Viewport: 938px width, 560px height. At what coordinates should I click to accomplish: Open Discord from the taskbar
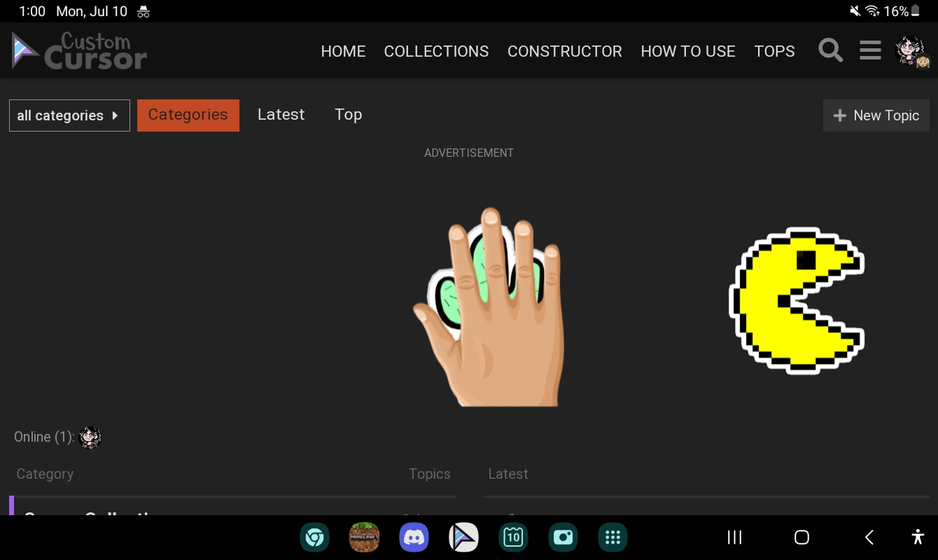414,537
